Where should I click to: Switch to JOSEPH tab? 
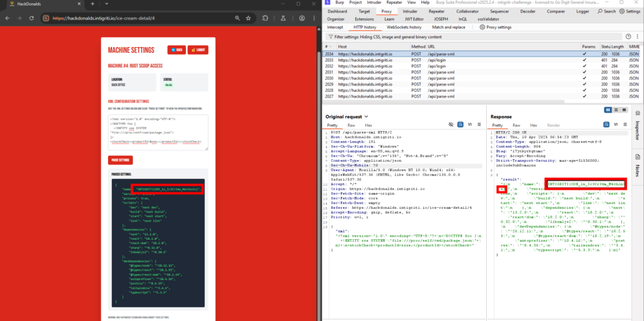point(442,19)
